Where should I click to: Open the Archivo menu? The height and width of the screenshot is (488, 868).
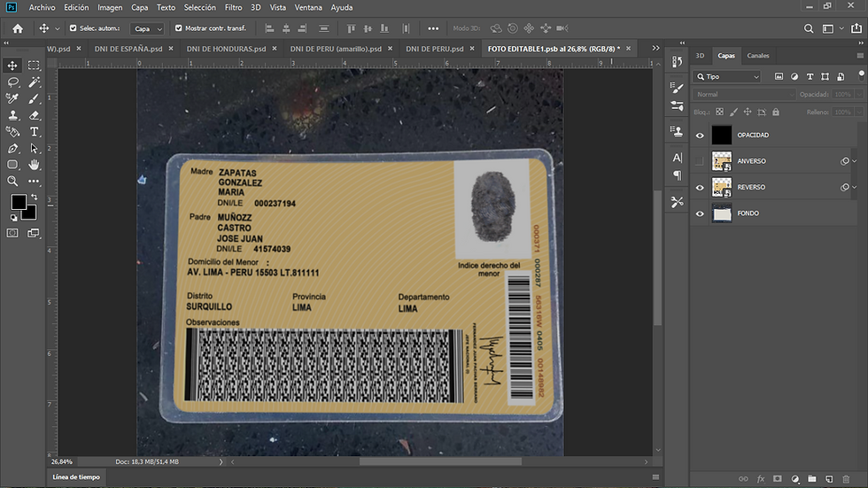43,7
